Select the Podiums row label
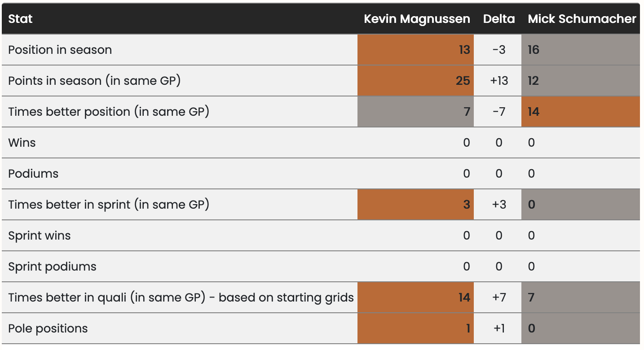The width and height of the screenshot is (644, 350). tap(33, 174)
